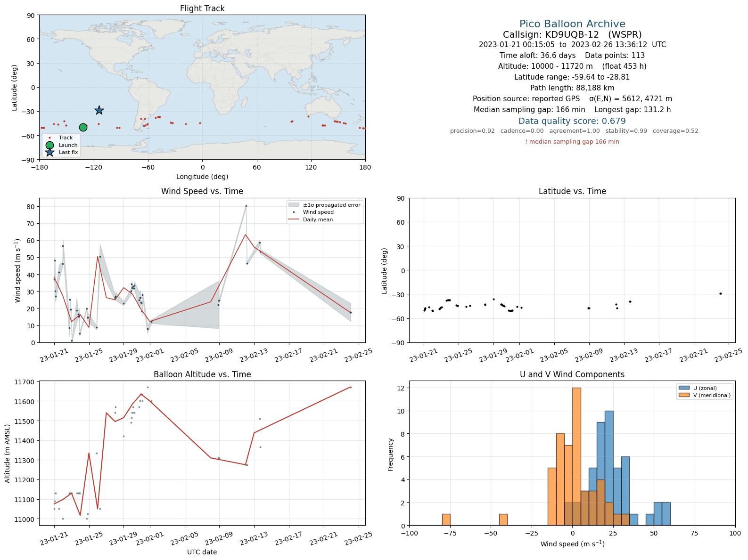Click the 11000 altitude tick label
This screenshot has height=560, width=748.
(x=25, y=519)
